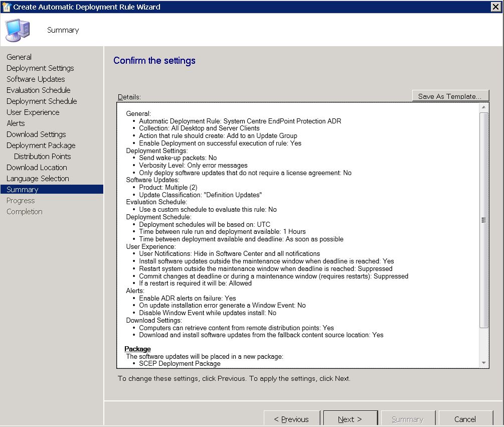
Task: Open the Distribution Points sub-step
Action: click(43, 156)
